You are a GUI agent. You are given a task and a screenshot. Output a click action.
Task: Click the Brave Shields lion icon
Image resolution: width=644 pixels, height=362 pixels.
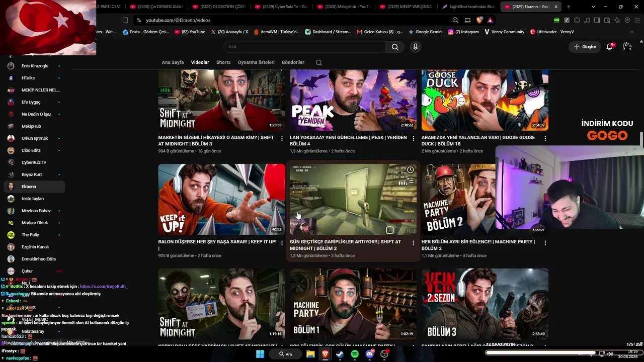pyautogui.click(x=479, y=20)
